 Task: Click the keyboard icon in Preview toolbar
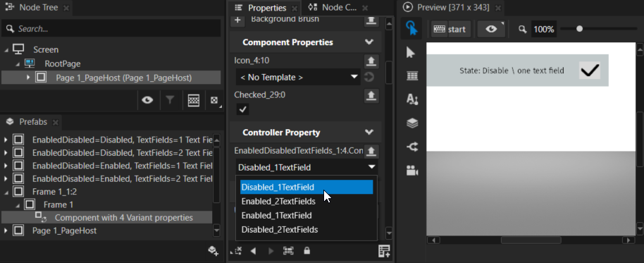pos(440,29)
